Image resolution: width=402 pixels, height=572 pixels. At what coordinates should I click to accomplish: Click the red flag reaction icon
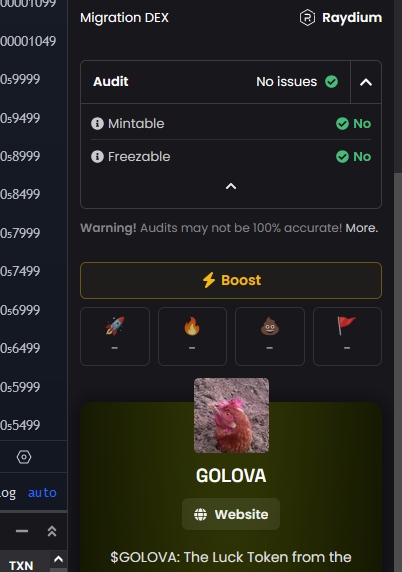(x=347, y=326)
